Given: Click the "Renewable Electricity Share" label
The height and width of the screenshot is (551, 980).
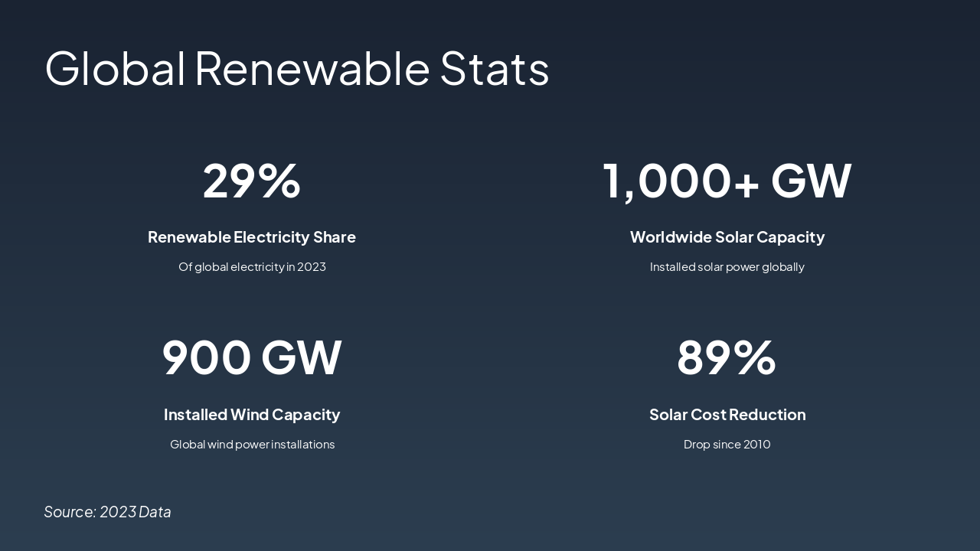Looking at the screenshot, I should coord(252,237).
